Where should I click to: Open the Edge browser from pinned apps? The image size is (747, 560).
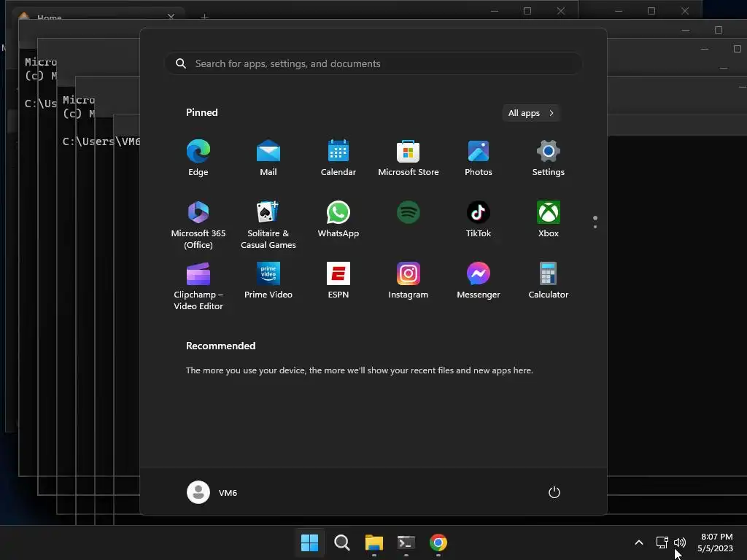point(198,158)
